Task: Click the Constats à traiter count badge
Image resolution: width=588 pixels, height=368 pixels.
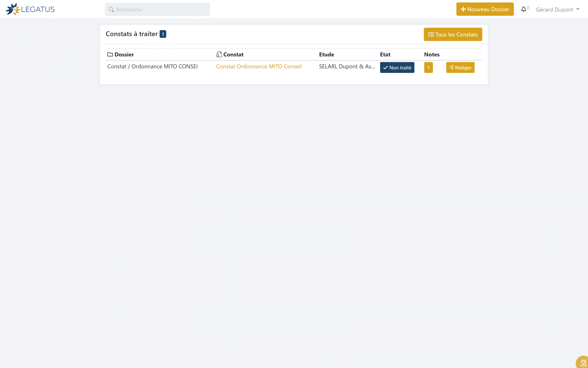Action: [163, 34]
